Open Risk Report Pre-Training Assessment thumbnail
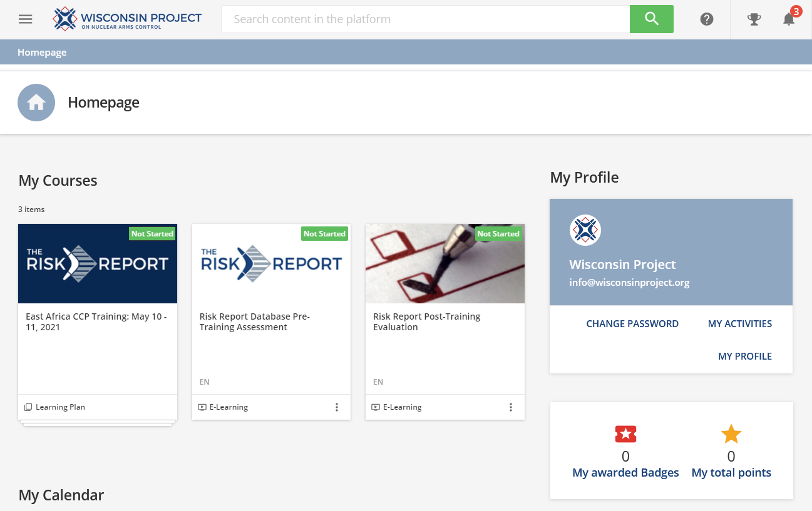 pos(271,263)
